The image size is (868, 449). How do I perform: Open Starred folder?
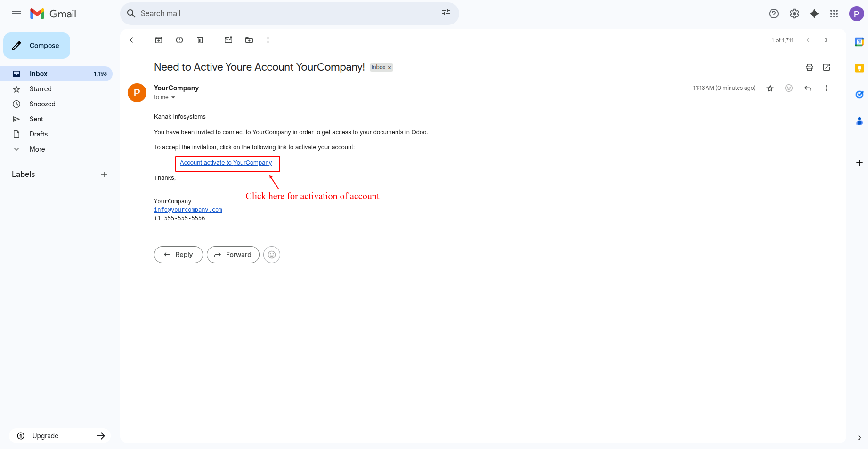click(56, 89)
